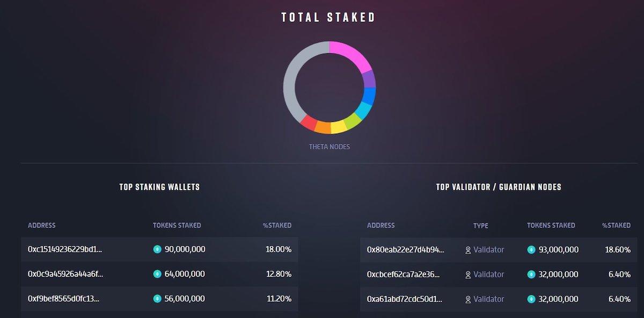The image size is (644, 318).
Task: Select the red segment of the donut chart
Action: click(x=309, y=122)
